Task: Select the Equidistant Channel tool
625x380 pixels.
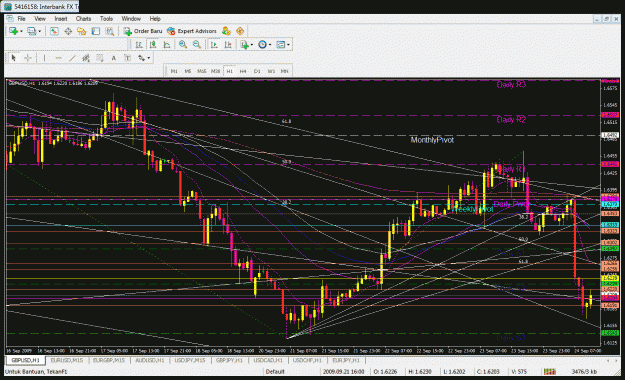Action: tap(86, 58)
